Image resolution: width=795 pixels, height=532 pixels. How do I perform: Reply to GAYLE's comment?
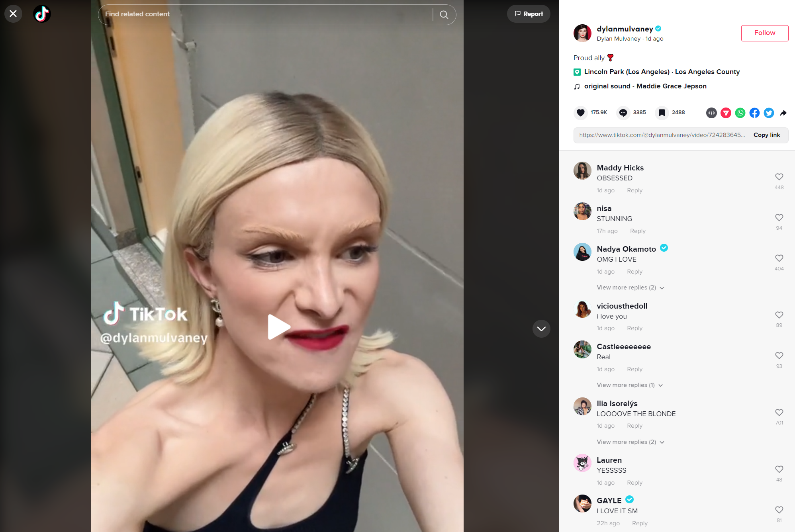[x=640, y=523]
